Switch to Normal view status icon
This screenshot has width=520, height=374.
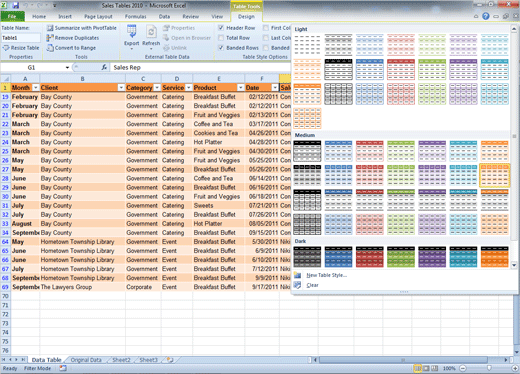(417, 368)
